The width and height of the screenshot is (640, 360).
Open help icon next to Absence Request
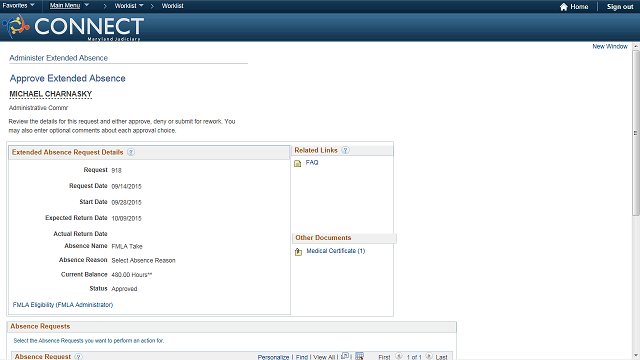(x=78, y=357)
